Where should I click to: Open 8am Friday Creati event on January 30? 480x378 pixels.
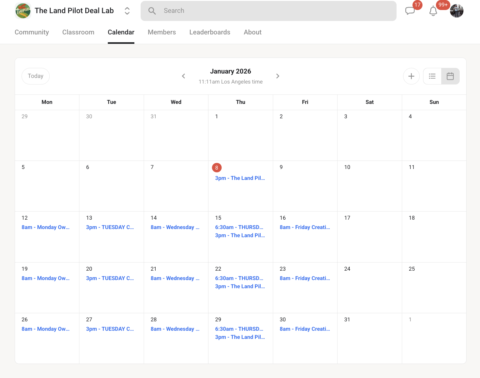[x=305, y=329]
